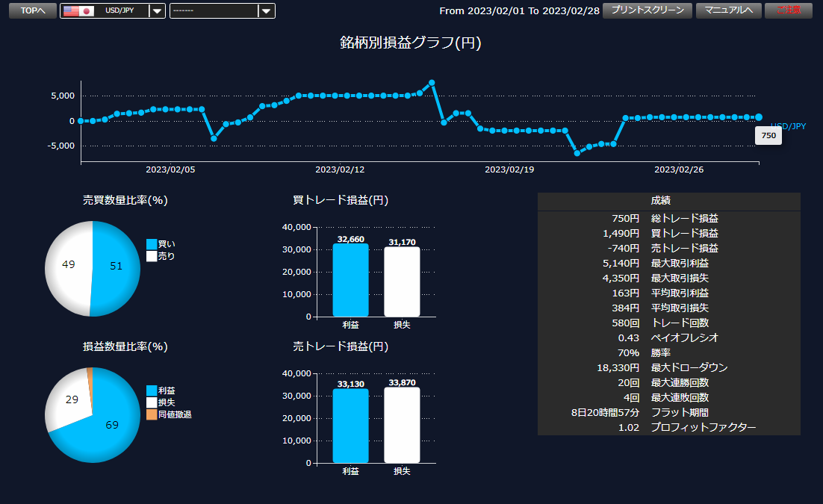Click the USD/JPY series label beside the chart
The height and width of the screenshot is (504, 823).
[789, 126]
